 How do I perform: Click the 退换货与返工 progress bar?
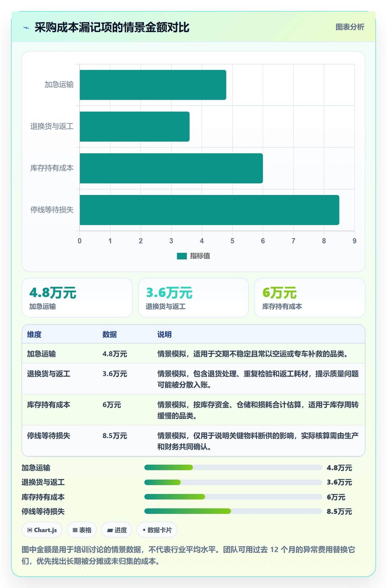(x=233, y=482)
